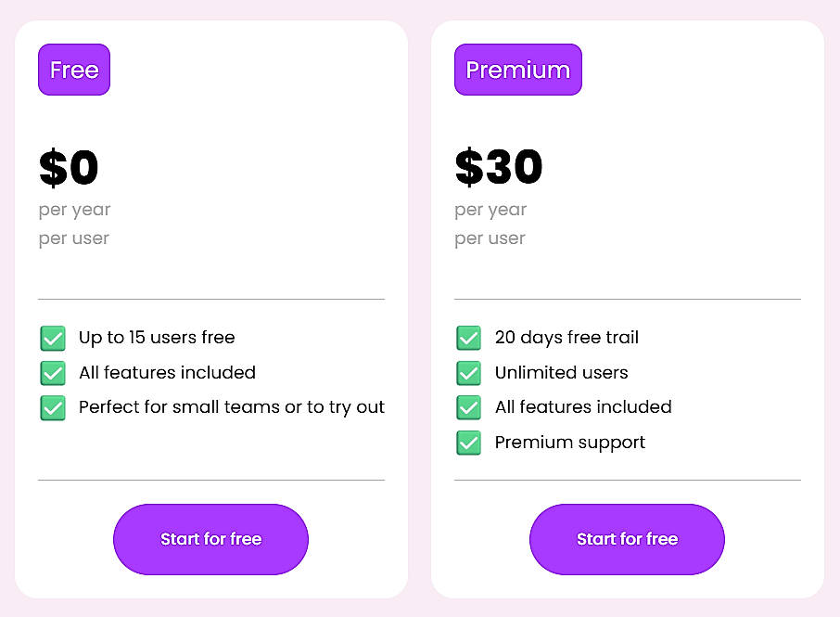Click the '$0' price on the Free card

coord(68,167)
